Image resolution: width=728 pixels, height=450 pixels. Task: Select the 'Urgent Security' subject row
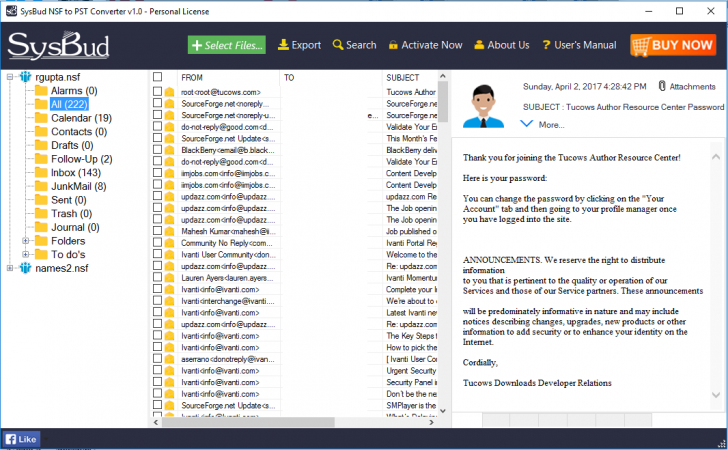411,371
